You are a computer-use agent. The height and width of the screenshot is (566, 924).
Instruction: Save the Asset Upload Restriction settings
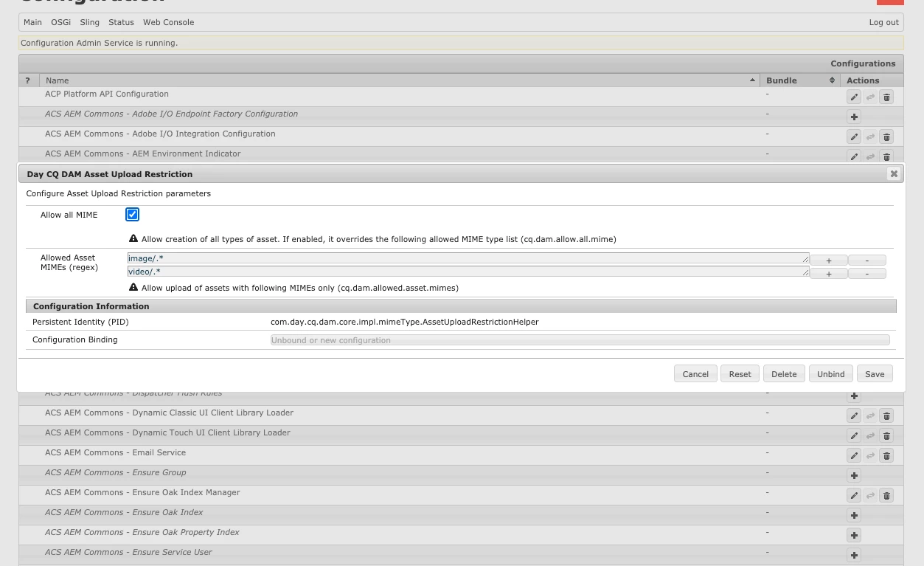tap(875, 374)
